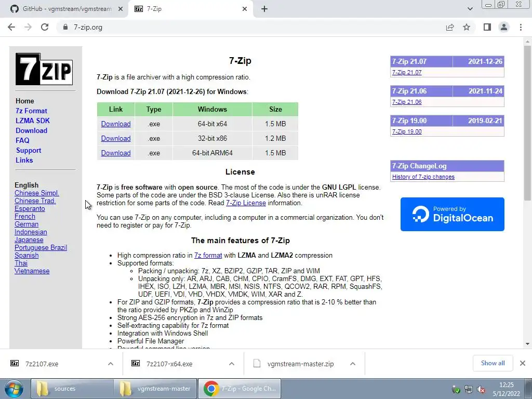Open the tab search chevron
532x399 pixels.
[470, 9]
